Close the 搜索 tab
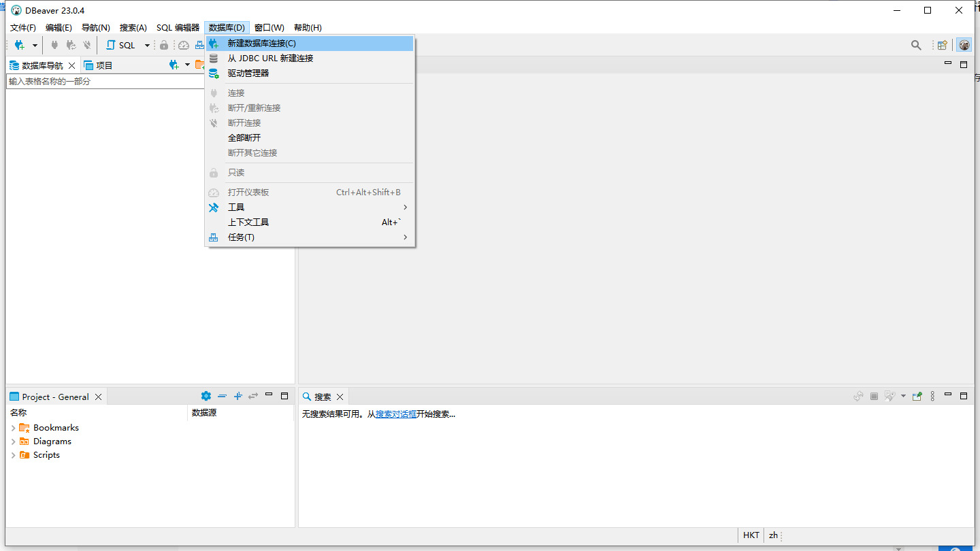The width and height of the screenshot is (980, 551). (340, 397)
